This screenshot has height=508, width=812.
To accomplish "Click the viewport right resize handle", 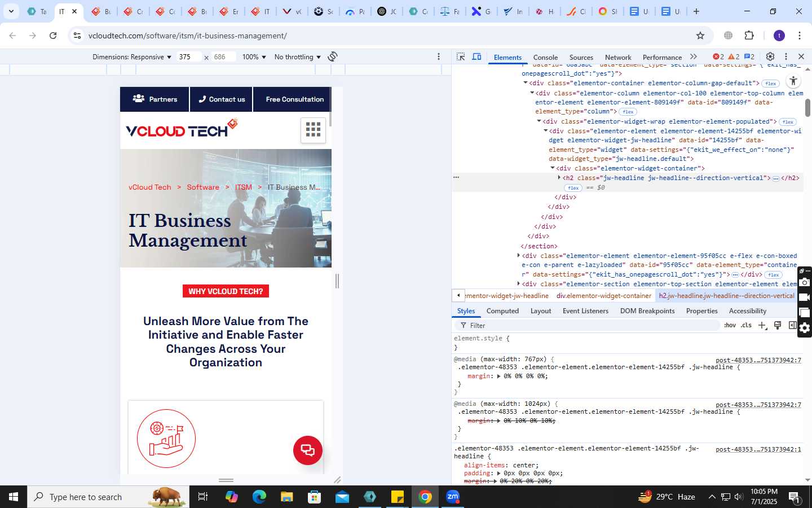I will click(337, 281).
